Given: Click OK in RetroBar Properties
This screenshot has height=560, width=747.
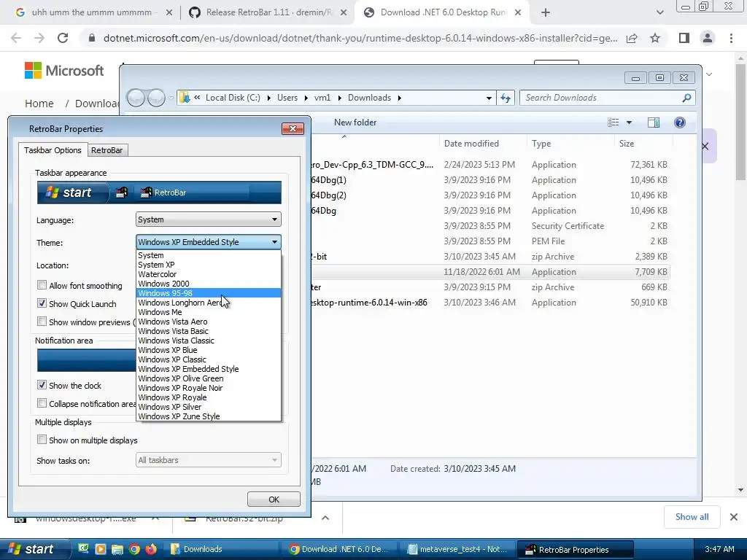Looking at the screenshot, I should tap(274, 499).
